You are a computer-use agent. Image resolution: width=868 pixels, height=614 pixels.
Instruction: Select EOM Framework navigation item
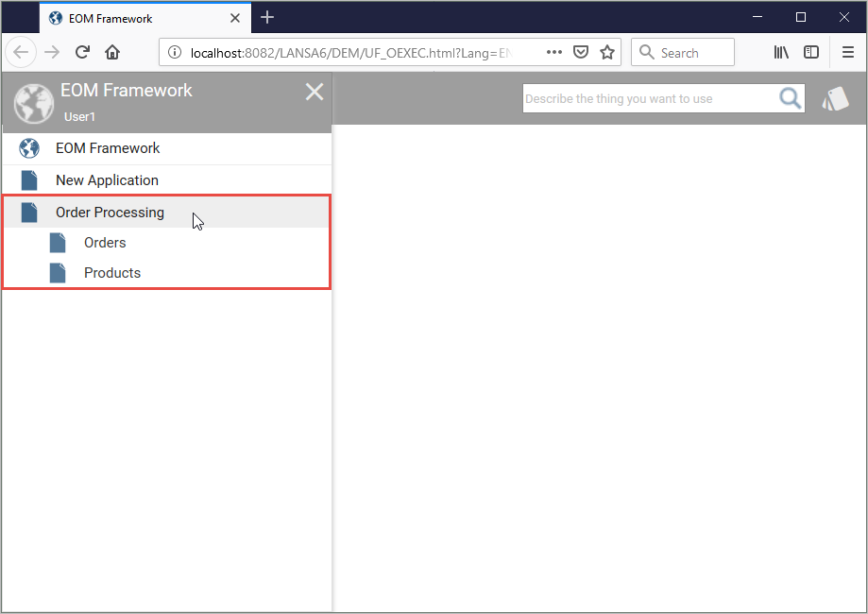[x=167, y=148]
